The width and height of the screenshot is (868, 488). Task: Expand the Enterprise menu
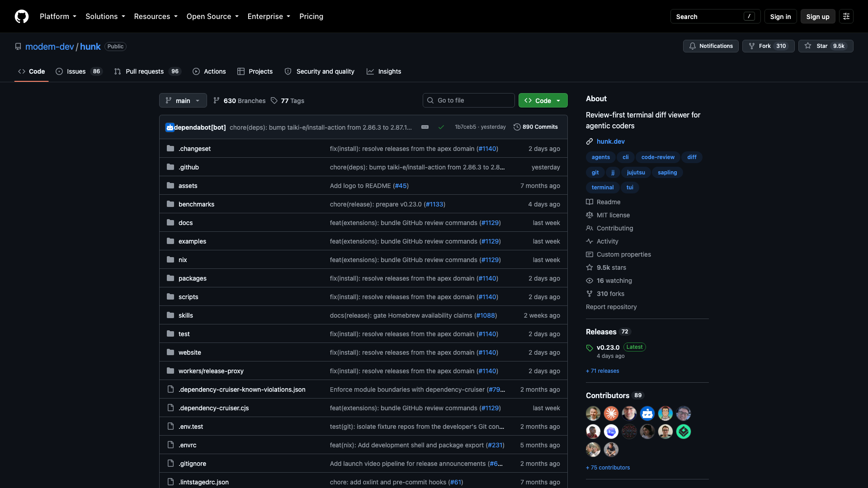[269, 16]
